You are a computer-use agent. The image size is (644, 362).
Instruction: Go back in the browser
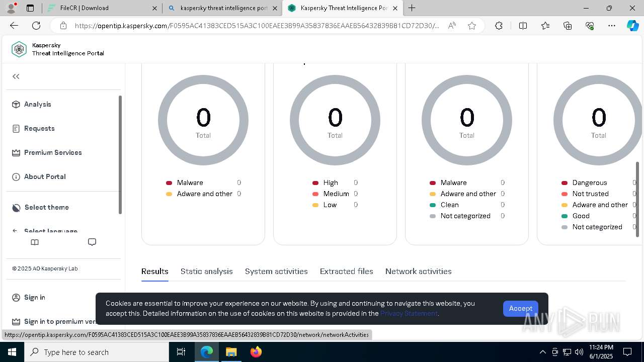click(x=14, y=26)
